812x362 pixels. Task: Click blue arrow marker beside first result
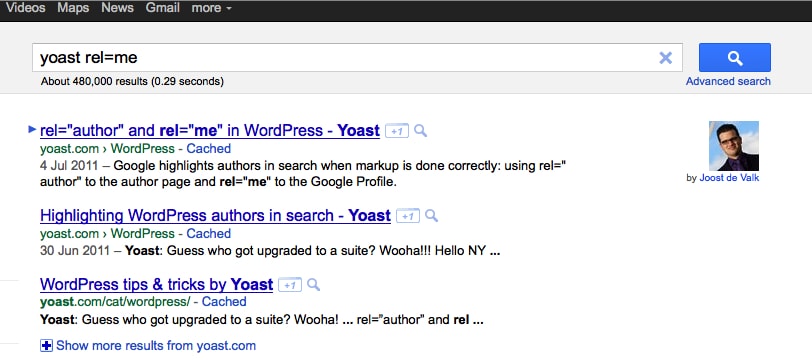(x=32, y=129)
